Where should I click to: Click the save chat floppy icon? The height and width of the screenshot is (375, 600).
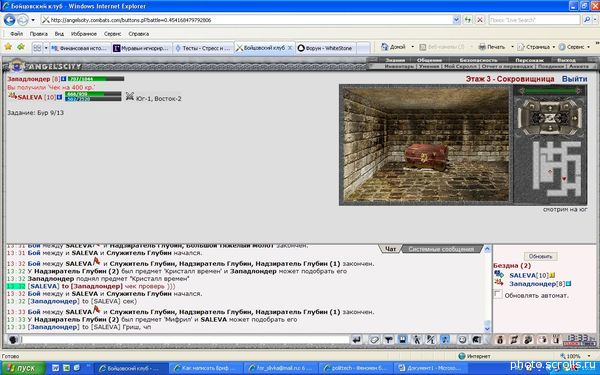[402, 339]
